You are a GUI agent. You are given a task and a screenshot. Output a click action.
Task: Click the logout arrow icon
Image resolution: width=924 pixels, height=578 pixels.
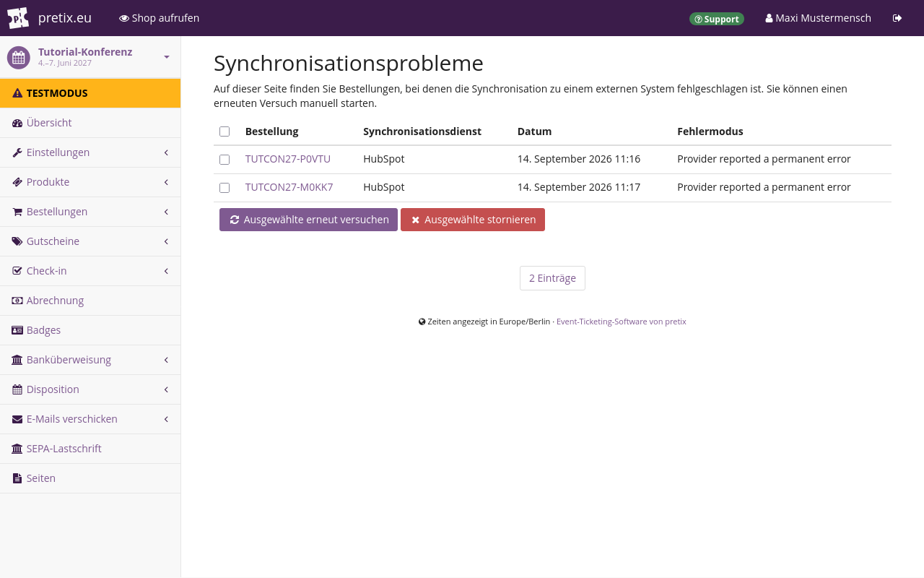click(x=897, y=18)
